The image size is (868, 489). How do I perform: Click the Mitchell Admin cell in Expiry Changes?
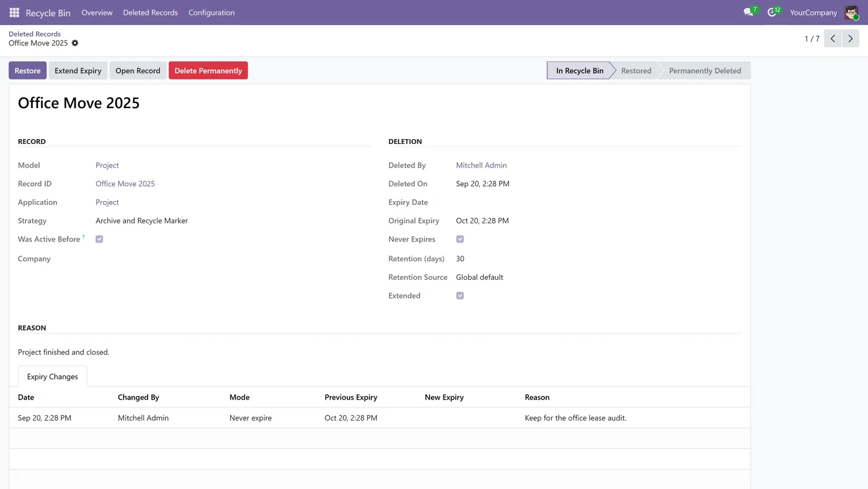coord(143,418)
